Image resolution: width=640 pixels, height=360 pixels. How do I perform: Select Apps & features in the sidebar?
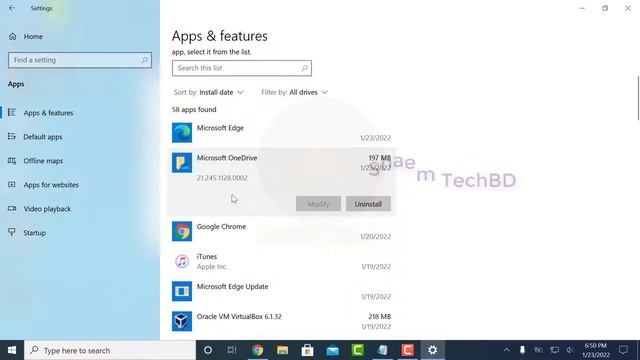[x=48, y=113]
